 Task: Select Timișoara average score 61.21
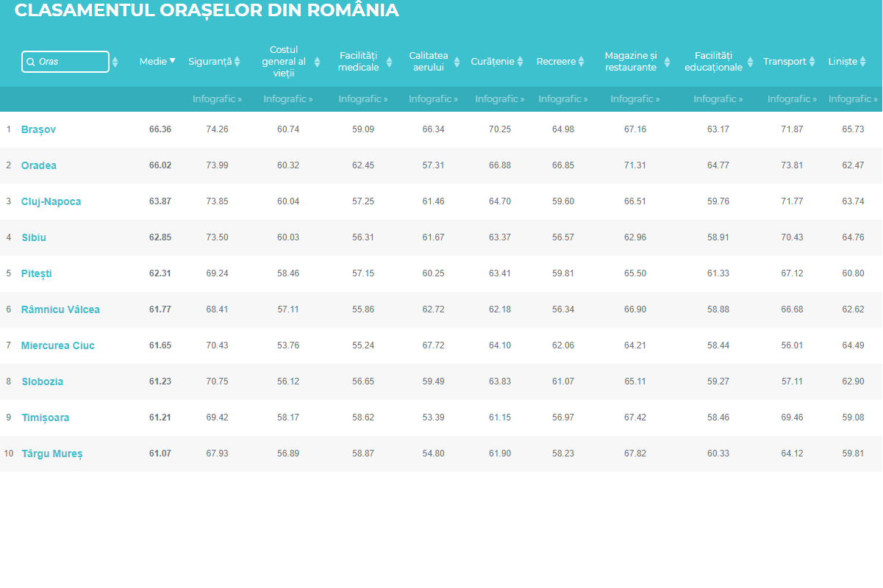click(x=160, y=417)
